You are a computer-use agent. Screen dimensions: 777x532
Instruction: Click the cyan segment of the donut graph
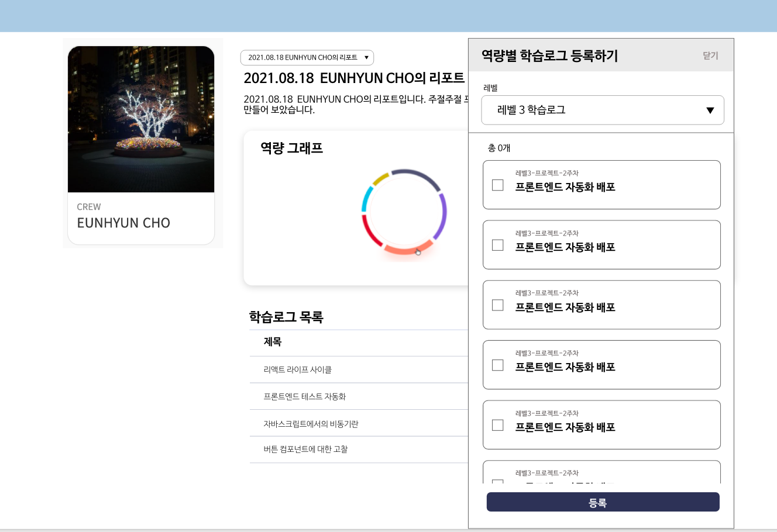(x=366, y=199)
